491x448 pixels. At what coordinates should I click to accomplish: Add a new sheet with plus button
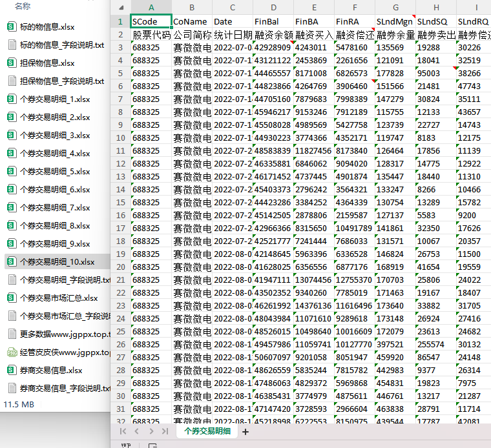245,432
